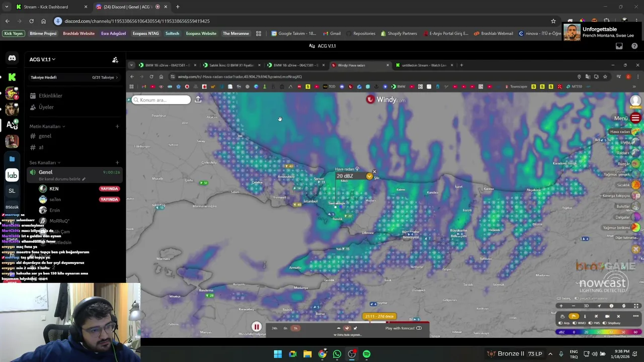Toggle the WMO stations switch

pyautogui.click(x=575, y=323)
